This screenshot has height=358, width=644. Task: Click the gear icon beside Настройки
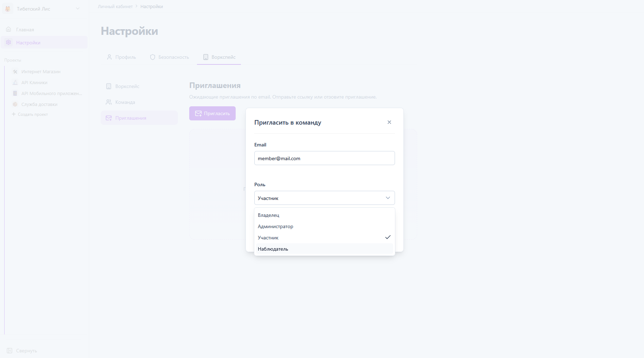pyautogui.click(x=9, y=43)
